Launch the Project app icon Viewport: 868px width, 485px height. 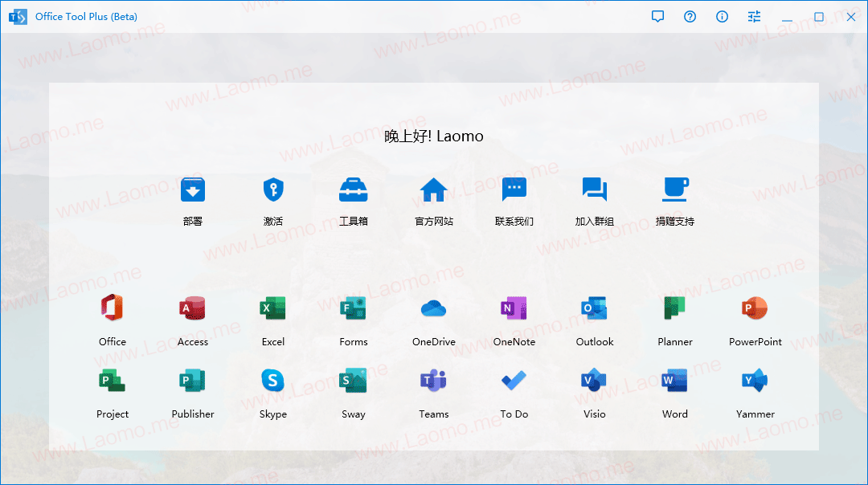coord(113,381)
